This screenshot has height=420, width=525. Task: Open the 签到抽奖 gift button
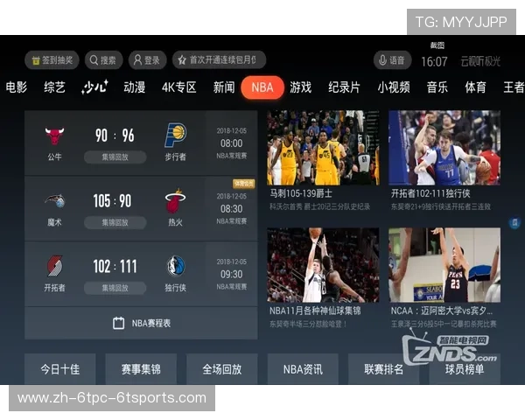[52, 60]
